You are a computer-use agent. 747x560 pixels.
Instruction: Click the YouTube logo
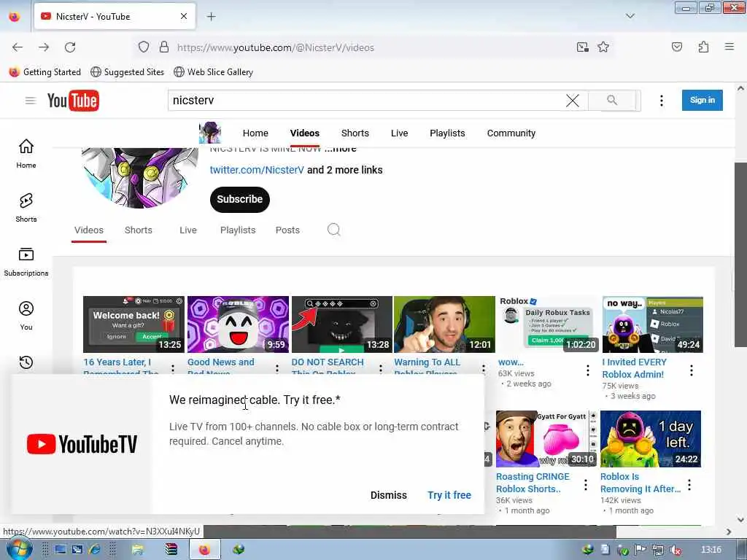[73, 101]
